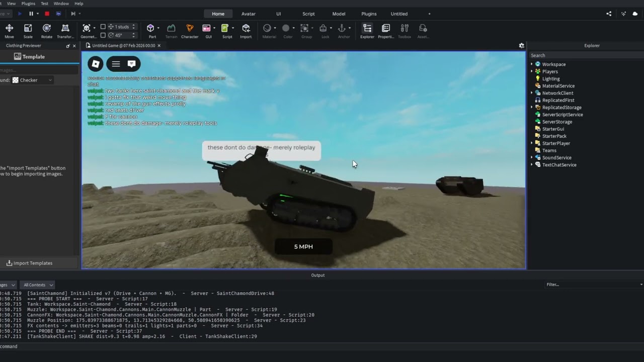Select the Move tool

[x=9, y=31]
